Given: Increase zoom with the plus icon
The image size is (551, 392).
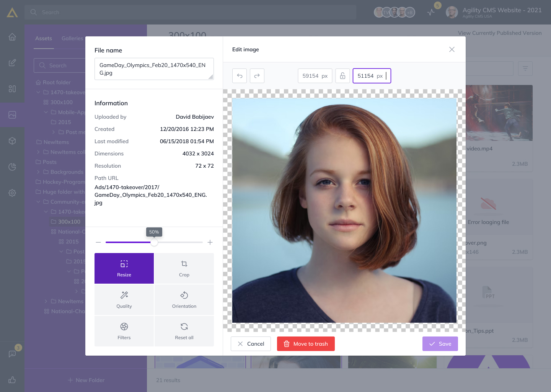Looking at the screenshot, I should 210,242.
